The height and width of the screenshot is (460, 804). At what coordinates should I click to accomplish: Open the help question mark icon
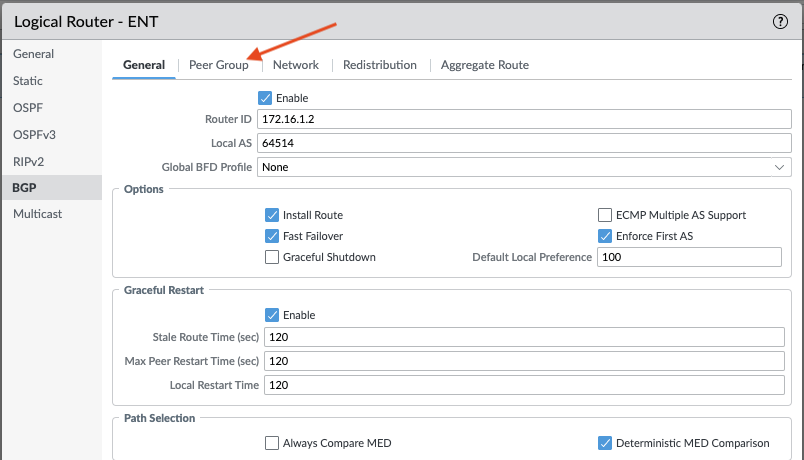coord(781,21)
